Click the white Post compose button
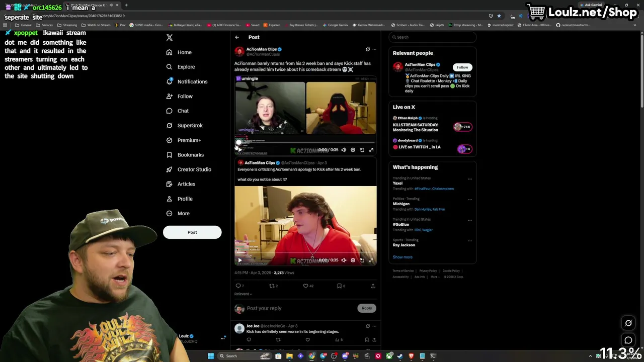The height and width of the screenshot is (362, 644). (x=192, y=232)
